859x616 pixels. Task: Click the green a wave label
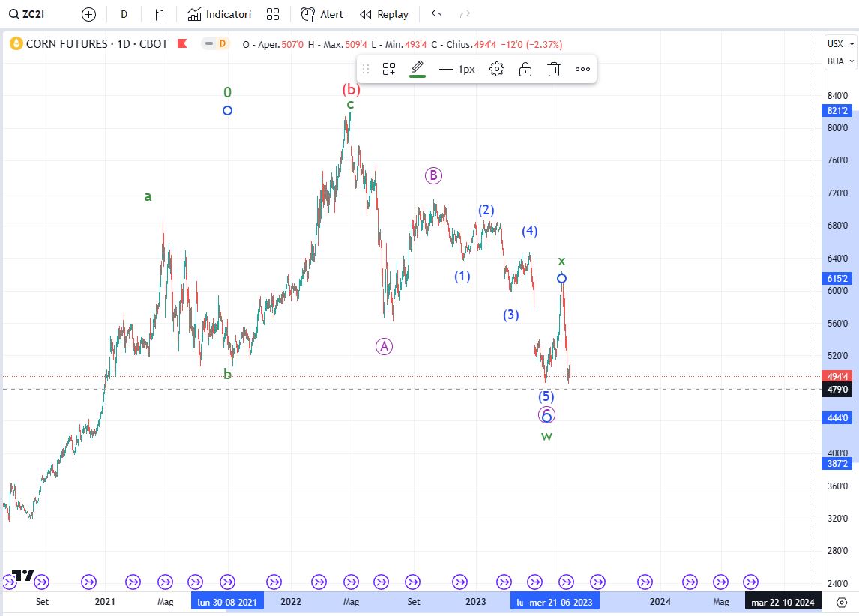click(x=148, y=196)
